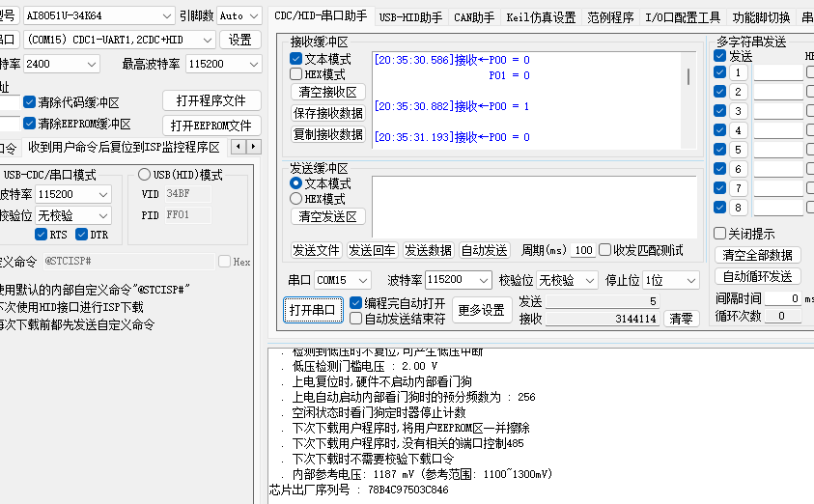The width and height of the screenshot is (814, 504).
Task: Select send buffer HEX模式 radio button
Action: (295, 198)
